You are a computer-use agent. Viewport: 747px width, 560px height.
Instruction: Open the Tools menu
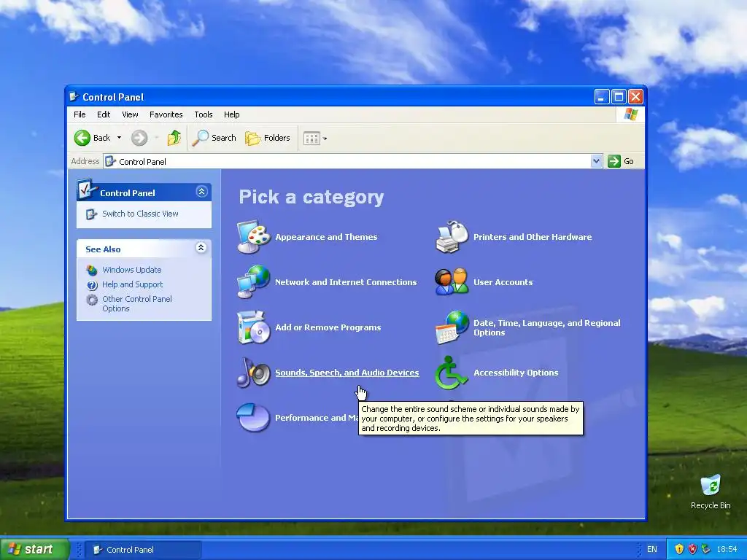(203, 114)
